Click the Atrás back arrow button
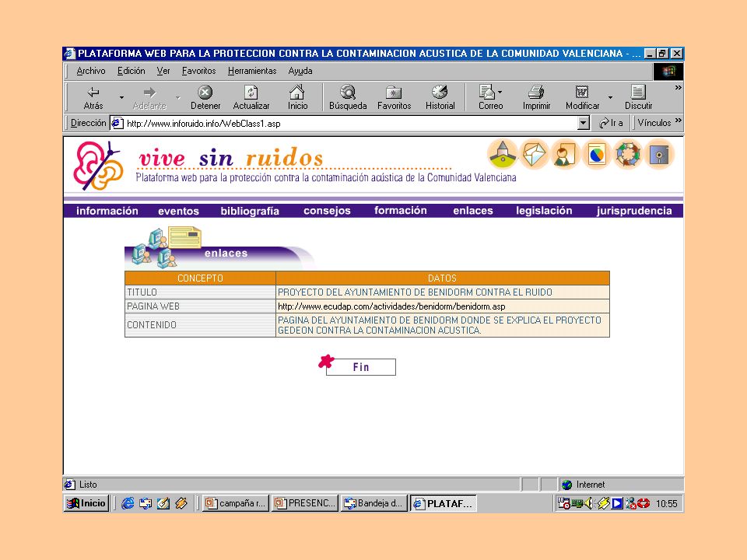Screen dimensions: 747x560 (93, 97)
